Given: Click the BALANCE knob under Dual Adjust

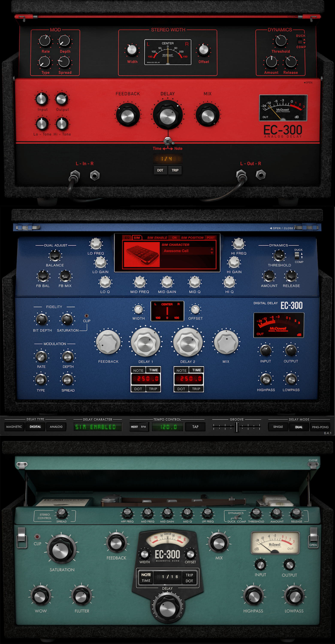Looking at the screenshot, I should pos(55,256).
